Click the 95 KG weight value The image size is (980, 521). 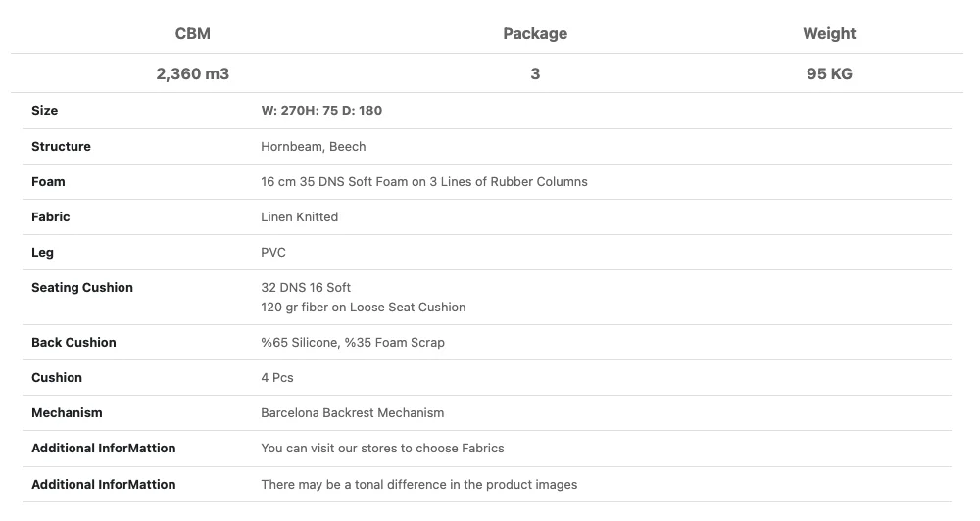(829, 73)
